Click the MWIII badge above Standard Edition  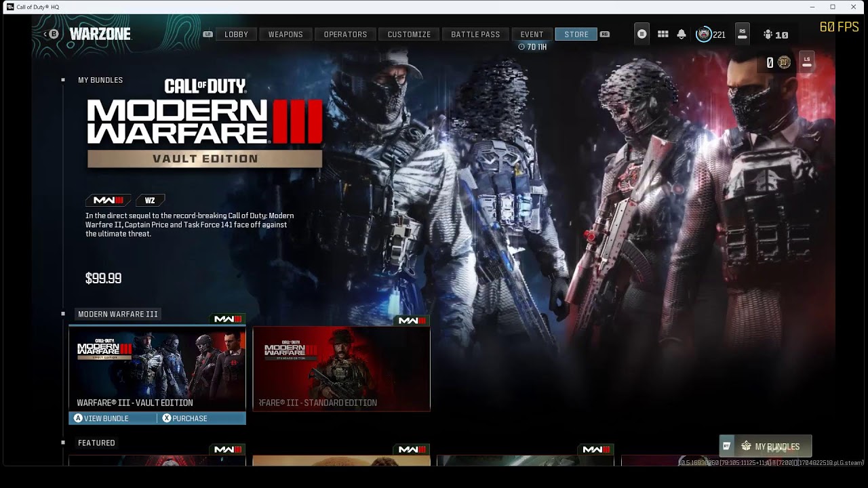click(412, 320)
